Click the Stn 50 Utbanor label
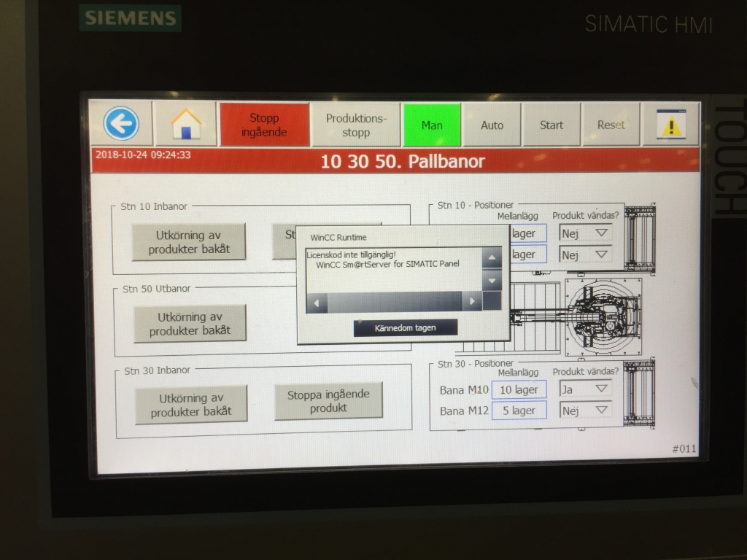This screenshot has height=560, width=747. [156, 289]
